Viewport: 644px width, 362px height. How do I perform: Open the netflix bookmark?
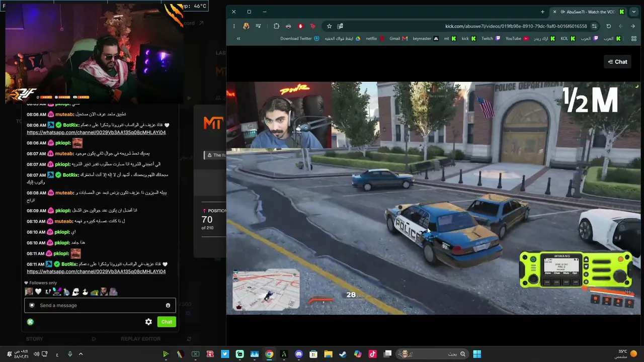[375, 39]
